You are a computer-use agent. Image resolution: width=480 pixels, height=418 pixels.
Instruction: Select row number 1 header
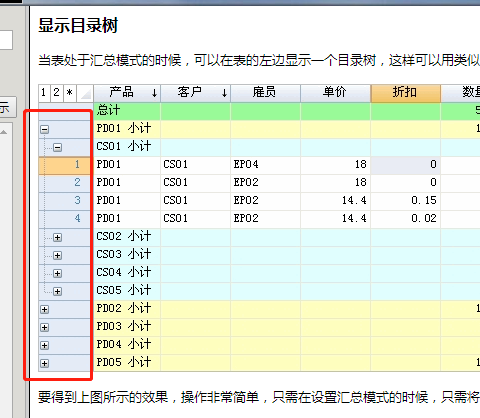[x=64, y=165]
